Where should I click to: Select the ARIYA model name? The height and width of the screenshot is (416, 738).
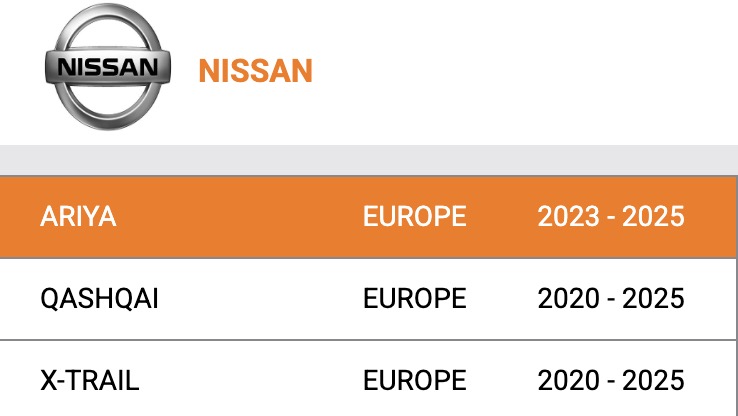pyautogui.click(x=78, y=217)
